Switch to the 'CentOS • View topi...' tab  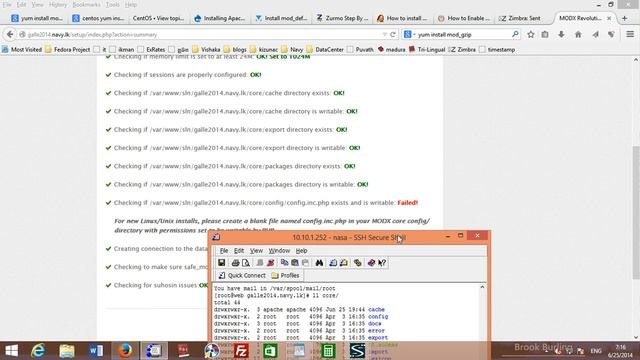coord(159,18)
